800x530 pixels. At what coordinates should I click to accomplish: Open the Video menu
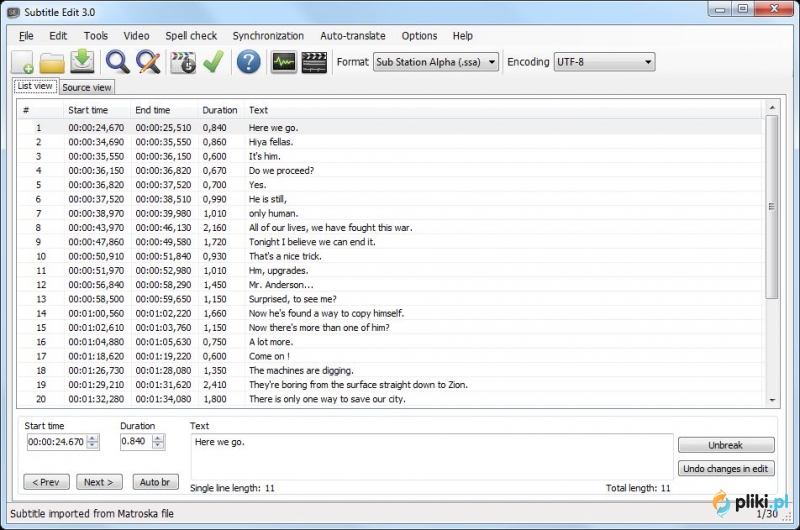136,36
